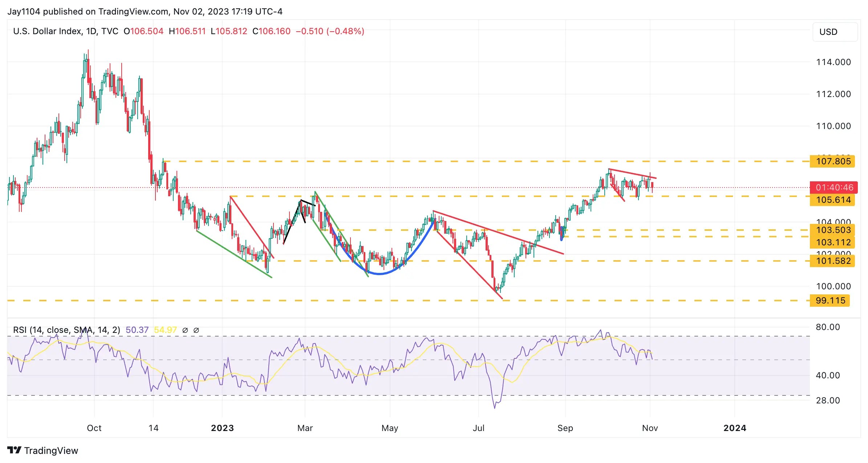Click the publisher line Jay1104 published on TradingView.com
Viewport: 868px width, 463px height.
coord(145,12)
